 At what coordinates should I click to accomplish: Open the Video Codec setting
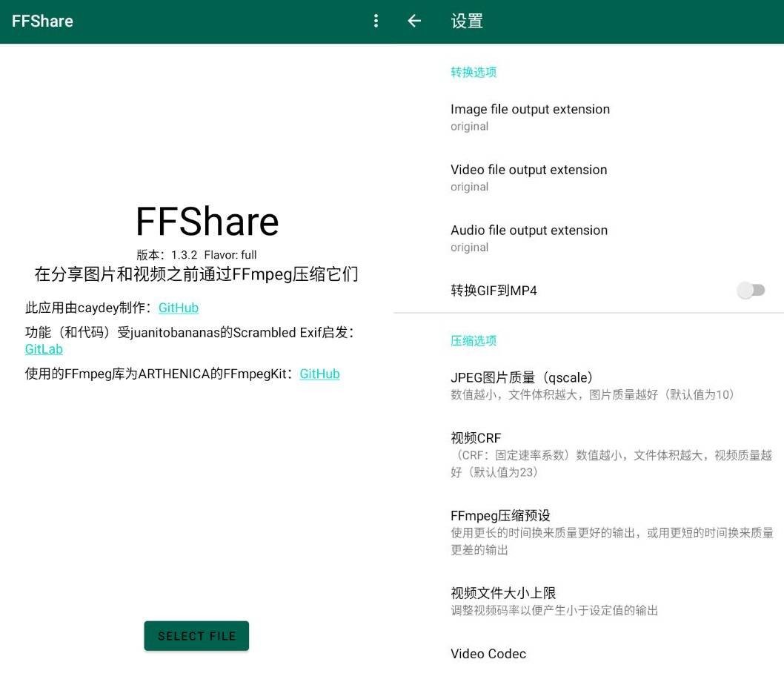pyautogui.click(x=488, y=654)
